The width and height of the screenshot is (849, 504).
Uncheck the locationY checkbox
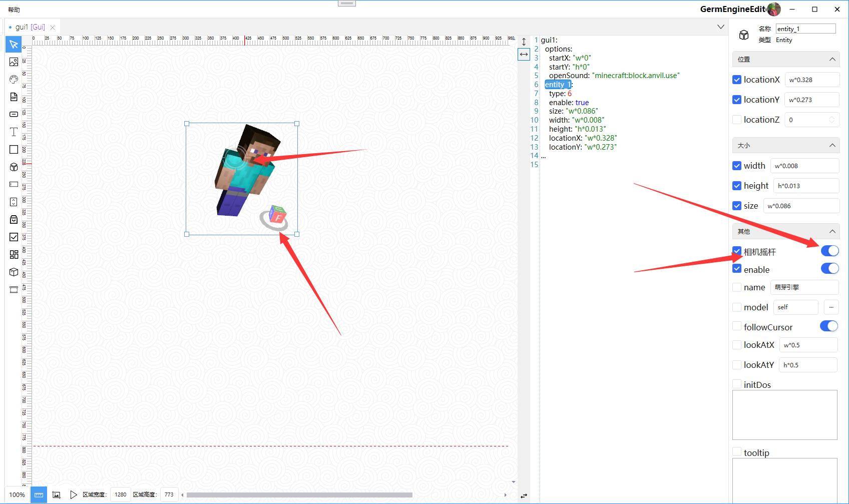(737, 100)
